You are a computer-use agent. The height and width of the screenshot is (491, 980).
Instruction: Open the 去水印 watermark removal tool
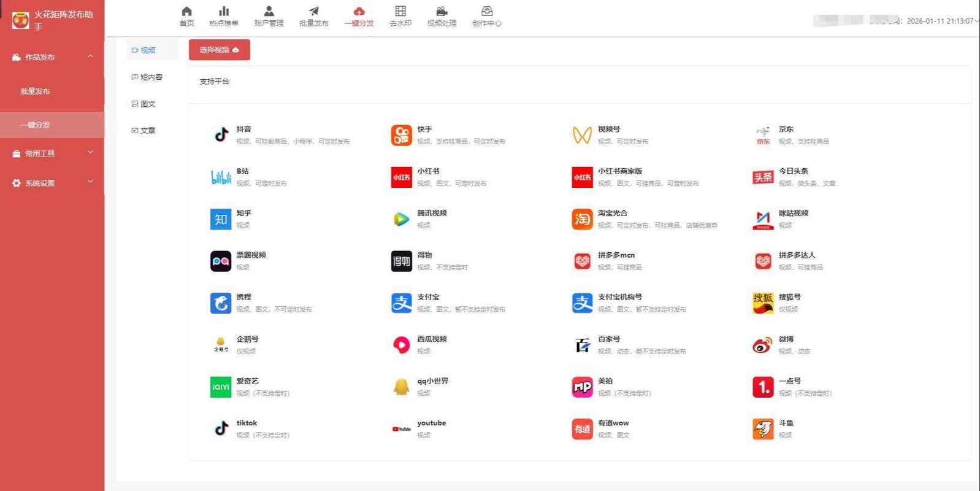pos(400,16)
